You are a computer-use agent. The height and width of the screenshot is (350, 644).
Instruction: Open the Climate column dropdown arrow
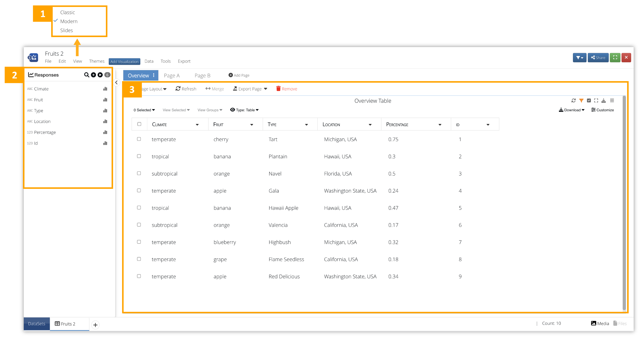click(197, 125)
